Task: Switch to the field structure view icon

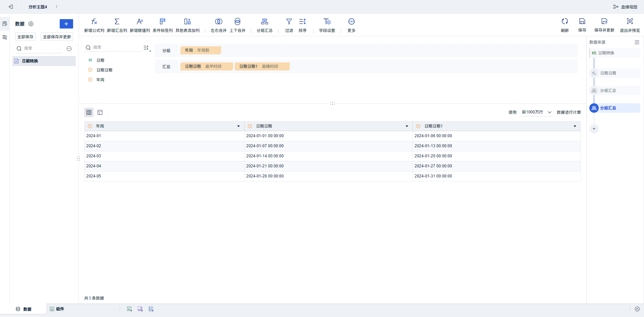Action: (x=100, y=112)
